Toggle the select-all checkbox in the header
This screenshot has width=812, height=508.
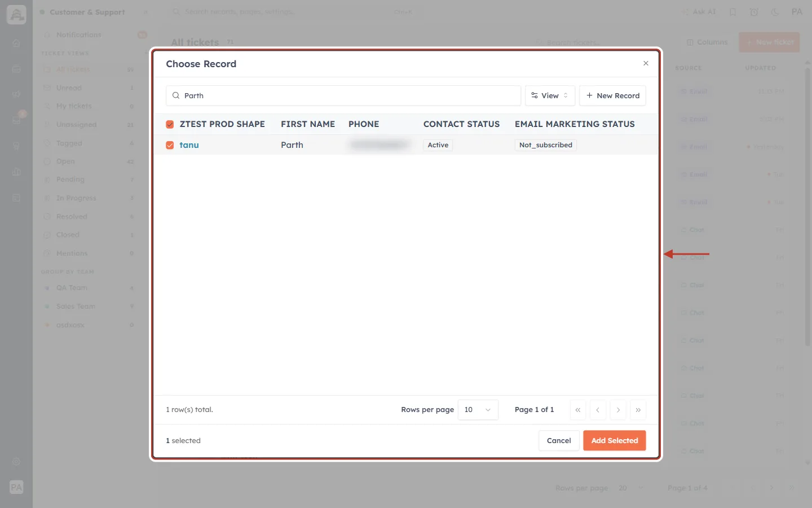pos(170,124)
